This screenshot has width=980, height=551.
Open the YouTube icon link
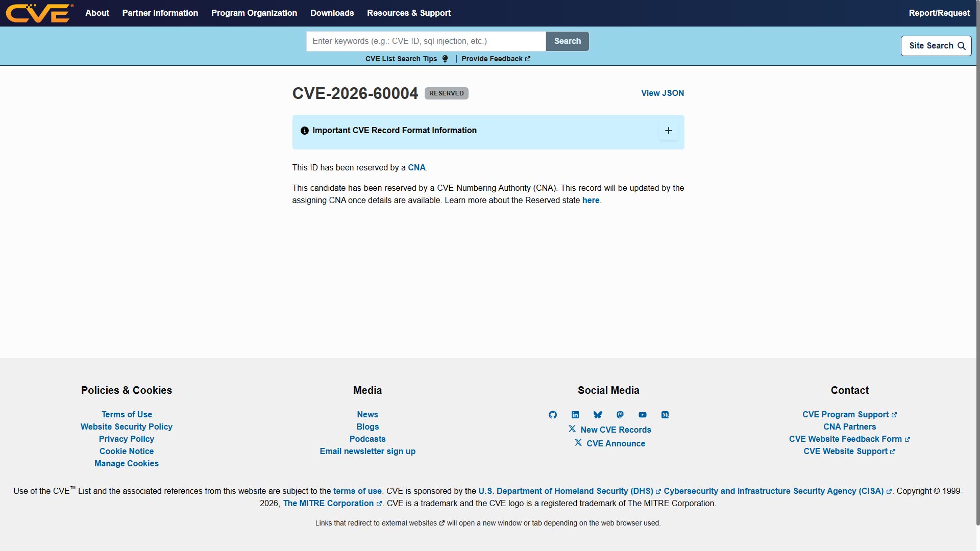643,415
